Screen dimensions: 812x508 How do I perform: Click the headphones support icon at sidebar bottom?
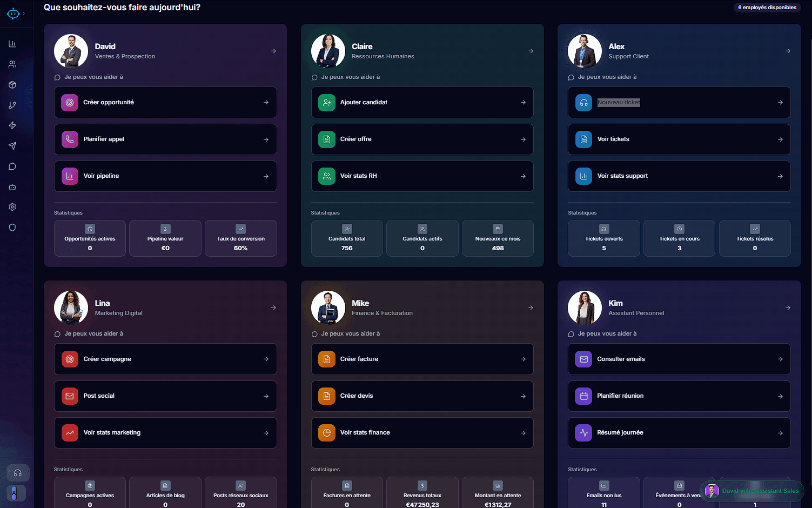tap(17, 473)
